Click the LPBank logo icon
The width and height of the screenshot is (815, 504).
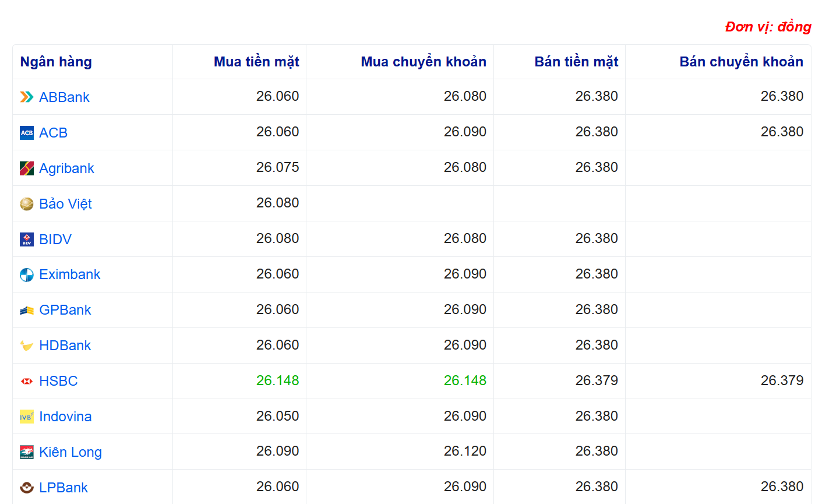(27, 488)
